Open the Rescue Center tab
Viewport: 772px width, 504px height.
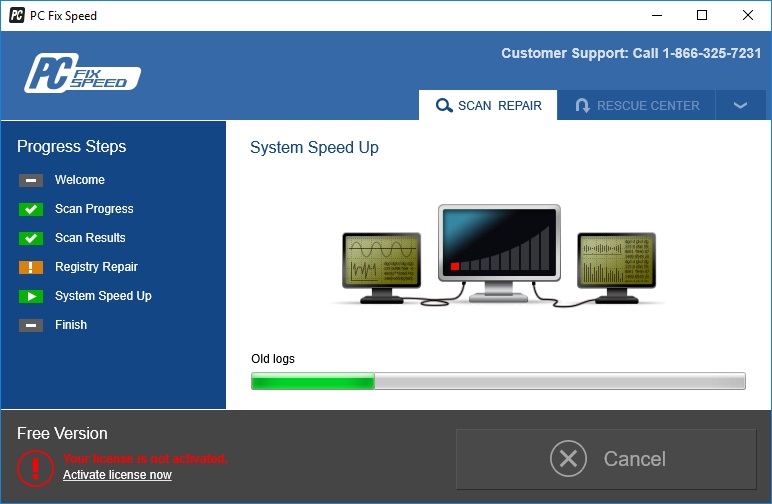(636, 105)
